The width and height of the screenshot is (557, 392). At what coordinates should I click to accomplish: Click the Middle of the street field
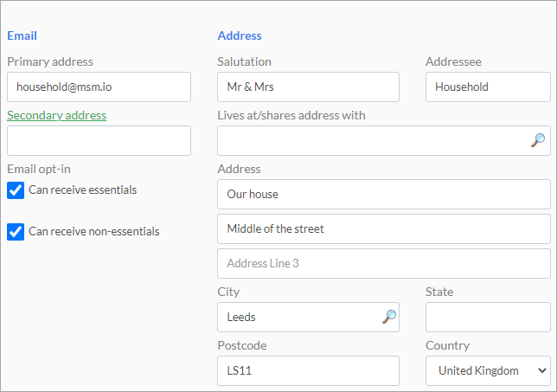(x=384, y=228)
